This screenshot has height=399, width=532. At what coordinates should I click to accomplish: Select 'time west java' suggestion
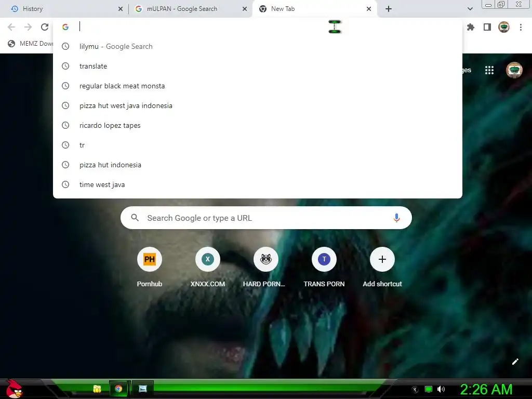(x=258, y=184)
